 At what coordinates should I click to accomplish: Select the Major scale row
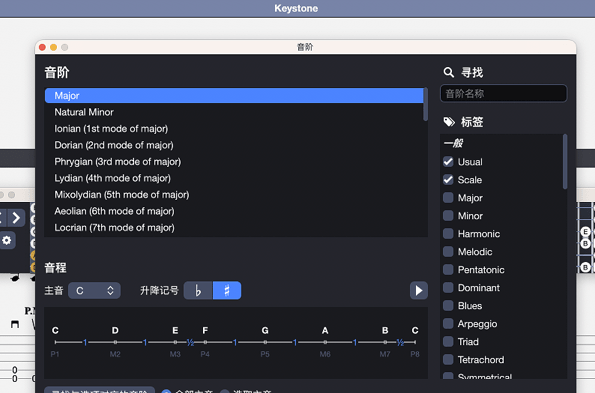[x=234, y=96]
